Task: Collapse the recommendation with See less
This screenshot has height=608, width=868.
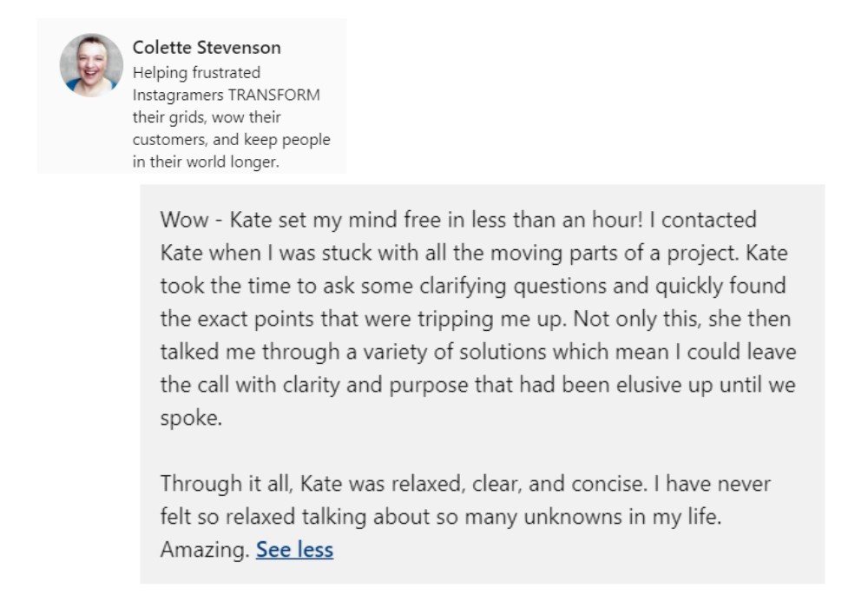Action: (294, 549)
